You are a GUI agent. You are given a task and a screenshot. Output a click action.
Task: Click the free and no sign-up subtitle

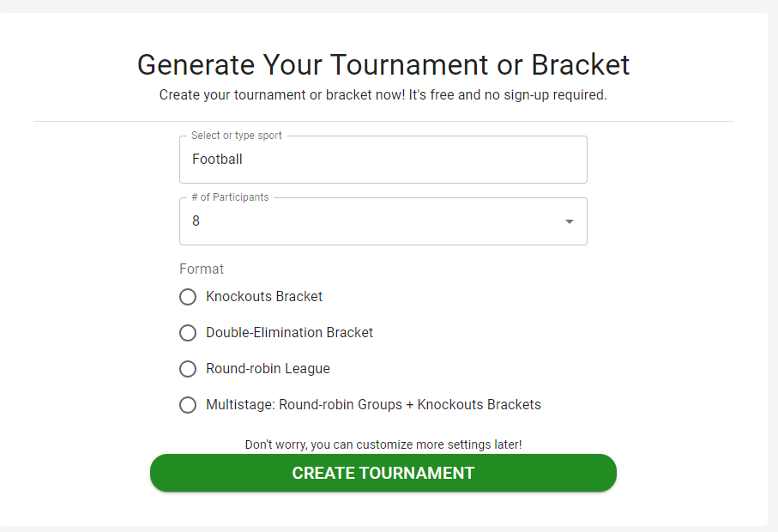point(383,95)
